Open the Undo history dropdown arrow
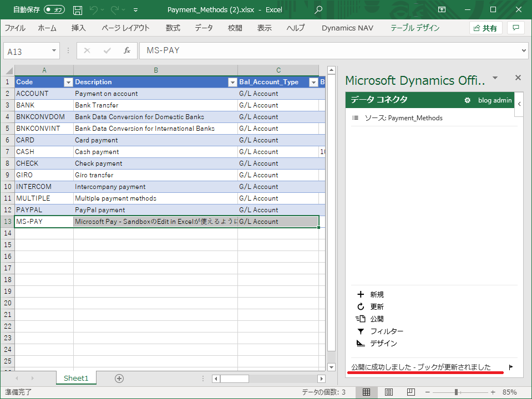This screenshot has width=532, height=399. (103, 10)
